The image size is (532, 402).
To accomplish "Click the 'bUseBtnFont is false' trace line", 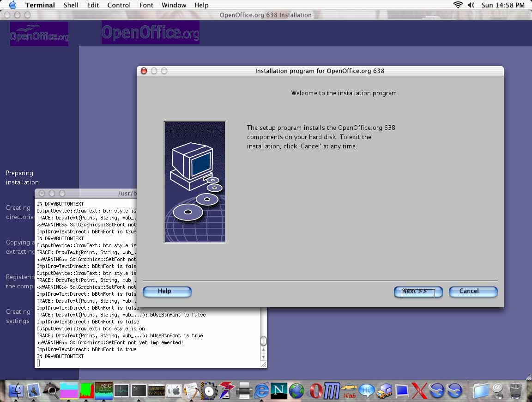I will (x=121, y=315).
